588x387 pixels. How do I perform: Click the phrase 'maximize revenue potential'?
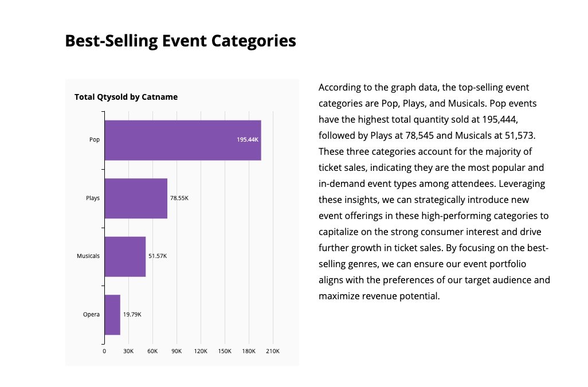(378, 296)
